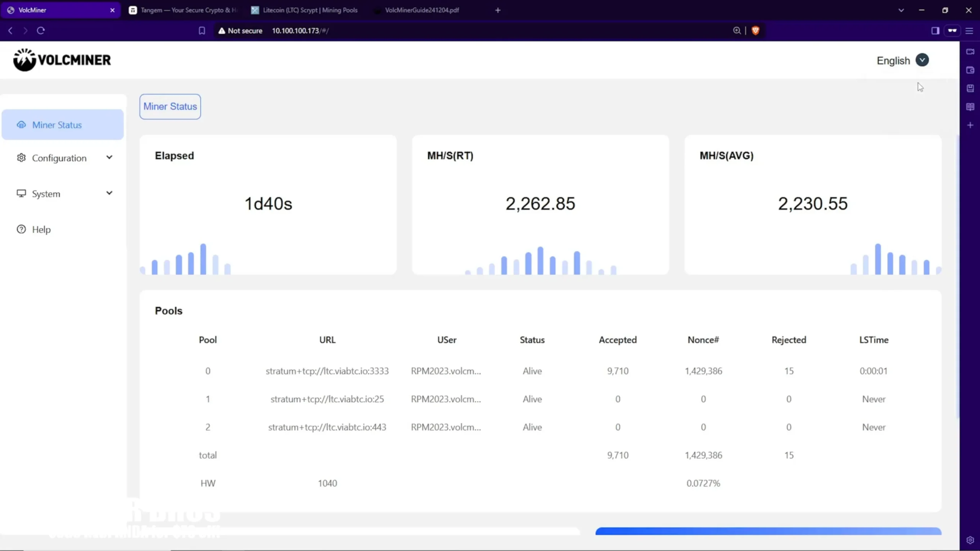The image size is (980, 551).
Task: Click the Accepted column header
Action: 617,340
